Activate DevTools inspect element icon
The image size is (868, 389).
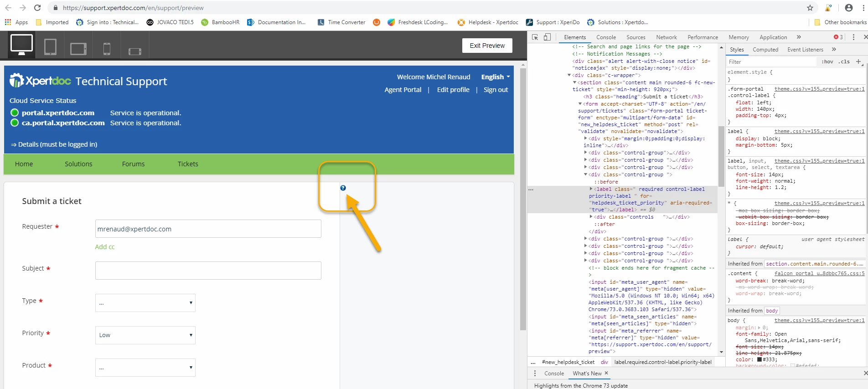535,37
